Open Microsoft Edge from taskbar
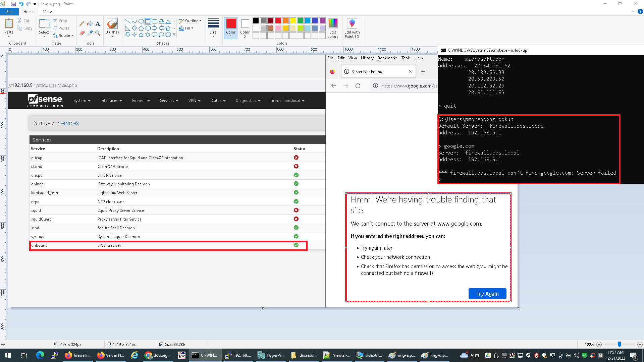 coord(40,355)
